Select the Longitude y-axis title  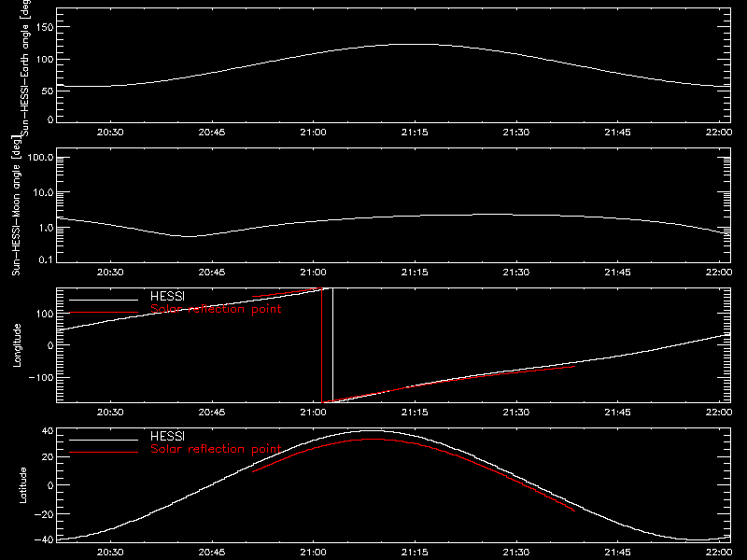pyautogui.click(x=17, y=345)
